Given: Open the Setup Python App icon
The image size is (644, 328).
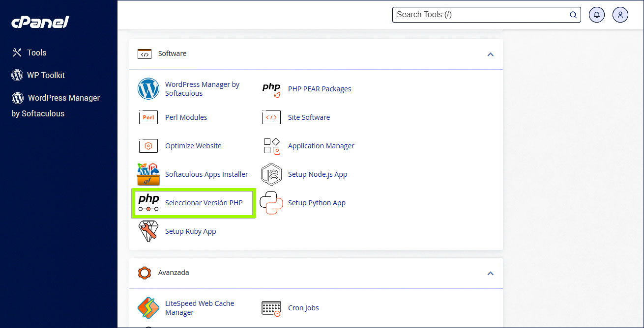Looking at the screenshot, I should pyautogui.click(x=271, y=203).
